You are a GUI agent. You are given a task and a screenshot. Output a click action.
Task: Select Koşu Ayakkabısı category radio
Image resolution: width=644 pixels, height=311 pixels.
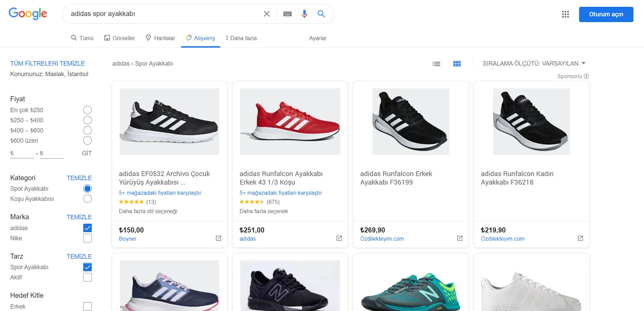[x=87, y=199]
